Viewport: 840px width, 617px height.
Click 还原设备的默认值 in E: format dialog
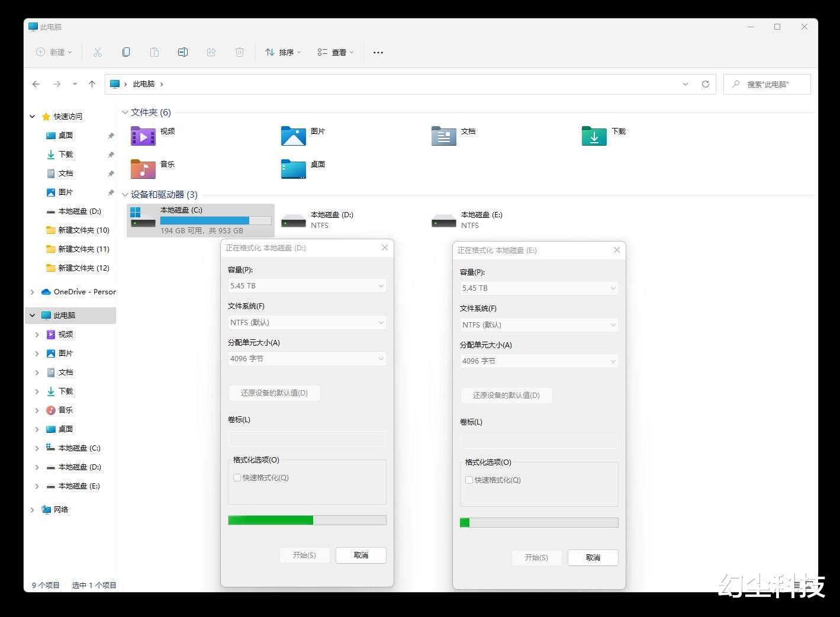pos(506,396)
